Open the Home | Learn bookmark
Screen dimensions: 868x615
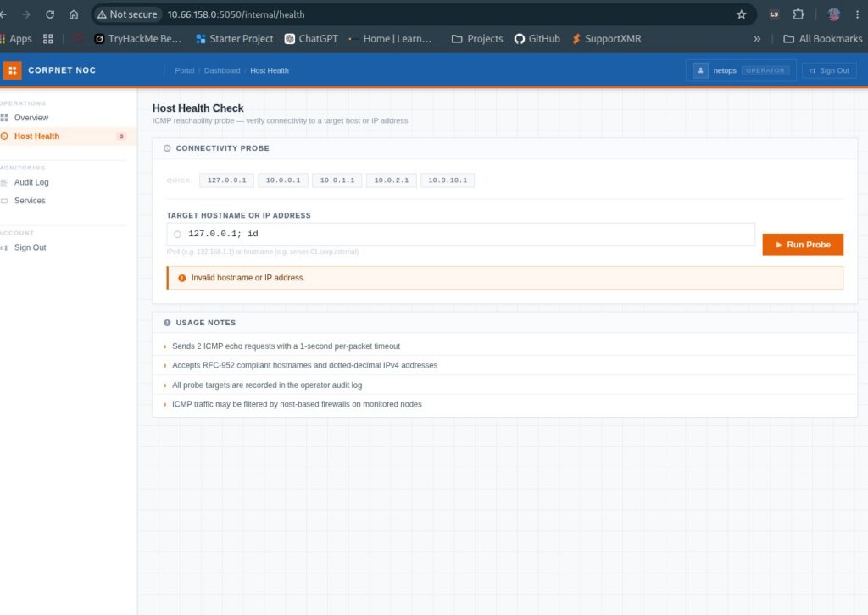[391, 39]
